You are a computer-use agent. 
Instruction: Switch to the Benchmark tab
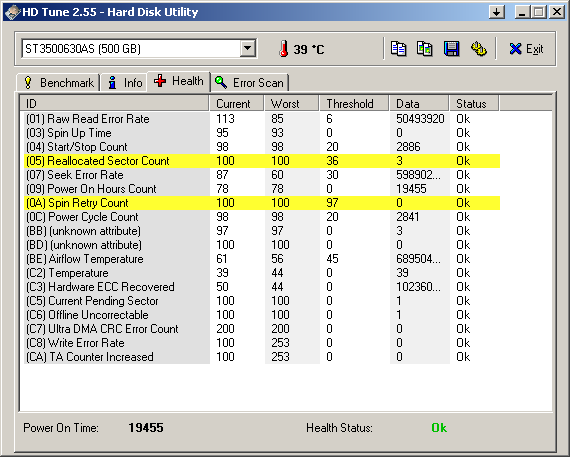(x=59, y=83)
